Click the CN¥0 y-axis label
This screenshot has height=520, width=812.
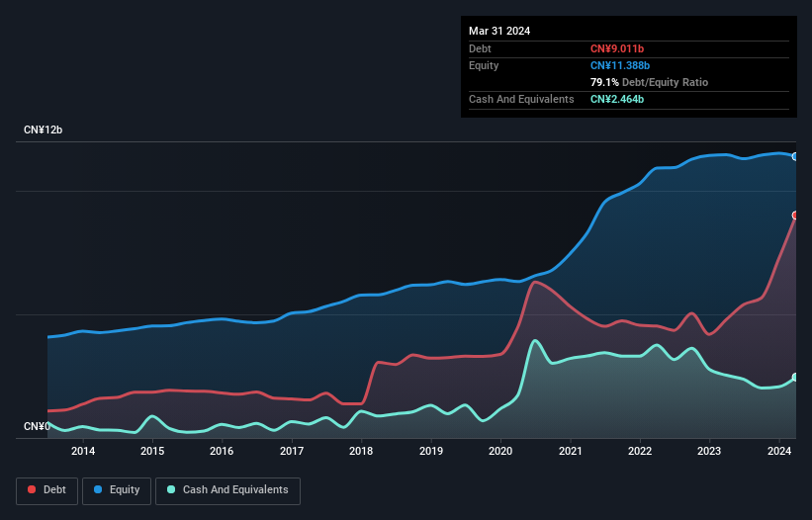[x=37, y=426]
